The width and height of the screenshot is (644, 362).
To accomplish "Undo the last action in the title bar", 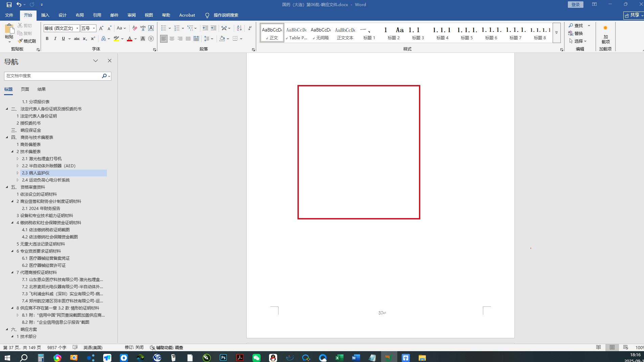I will pyautogui.click(x=19, y=5).
